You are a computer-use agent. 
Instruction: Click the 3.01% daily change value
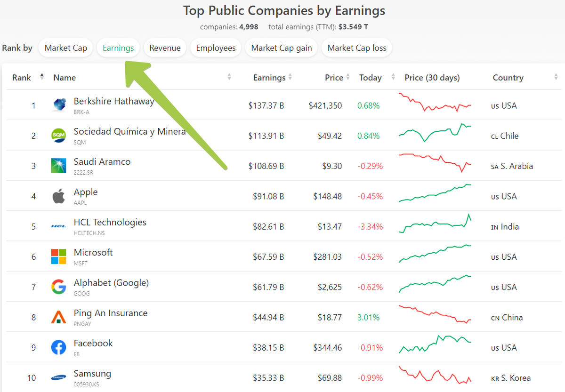click(368, 317)
